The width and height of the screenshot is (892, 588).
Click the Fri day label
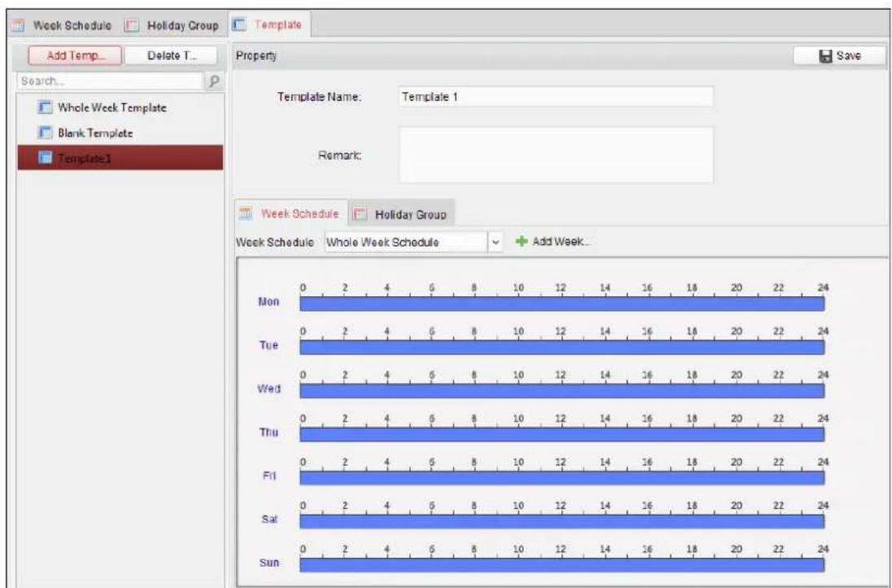click(x=269, y=476)
